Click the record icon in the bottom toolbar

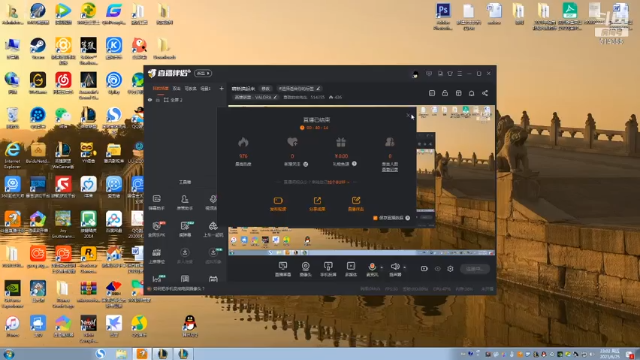click(424, 269)
